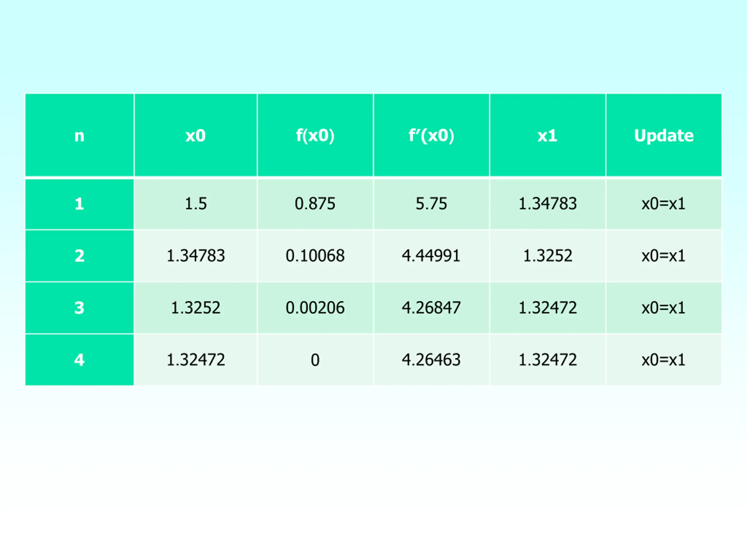Select the f′(x0) column header
Image resolution: width=747 pixels, height=560 pixels.
431,136
